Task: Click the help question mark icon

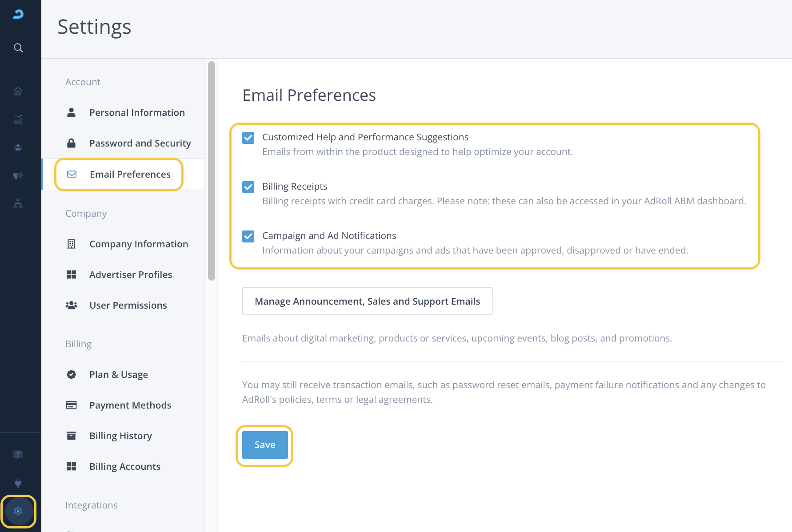Action: click(x=18, y=455)
